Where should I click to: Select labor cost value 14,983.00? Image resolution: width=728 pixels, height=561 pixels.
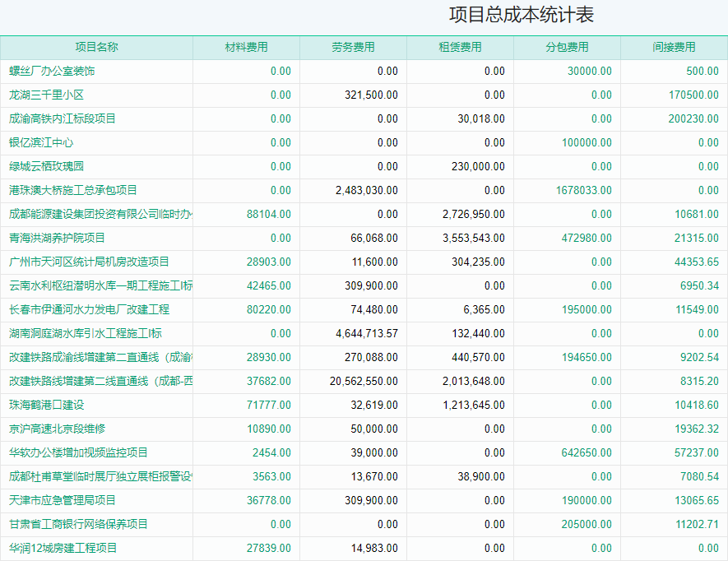pyautogui.click(x=374, y=548)
